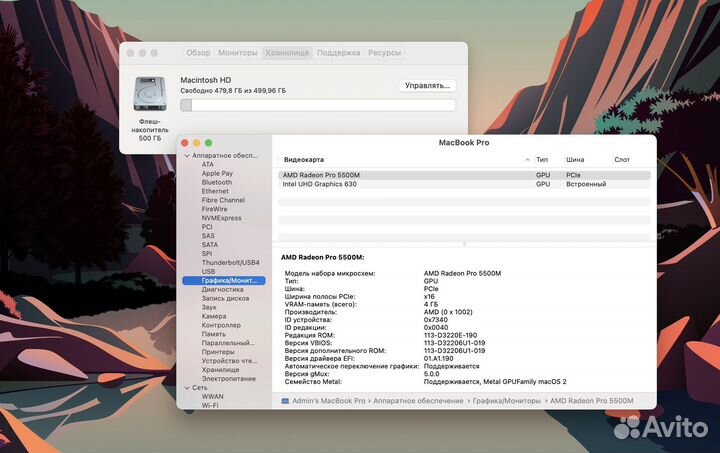Image resolution: width=720 pixels, height=453 pixels.
Task: Click the Admin's MacBook Pro computer icon
Action: pos(285,401)
